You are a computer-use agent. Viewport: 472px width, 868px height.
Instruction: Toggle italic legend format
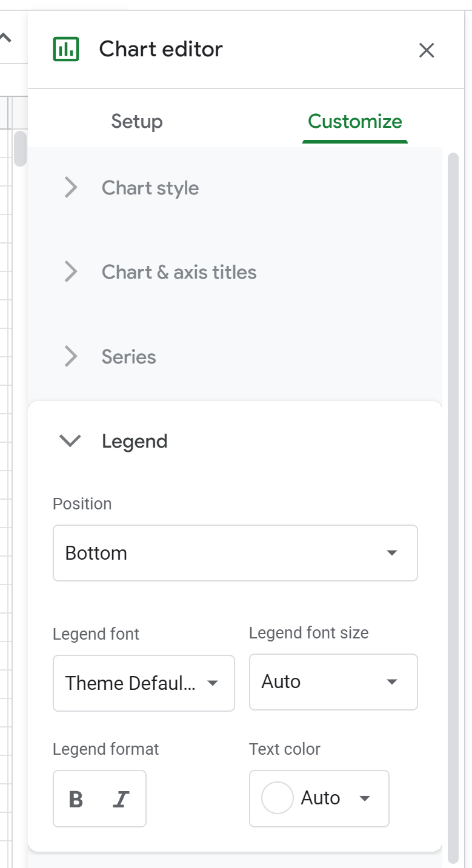(x=121, y=799)
